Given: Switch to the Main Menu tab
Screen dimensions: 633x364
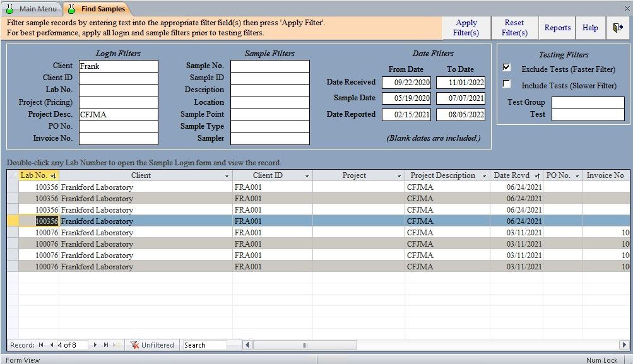Looking at the screenshot, I should coord(32,9).
